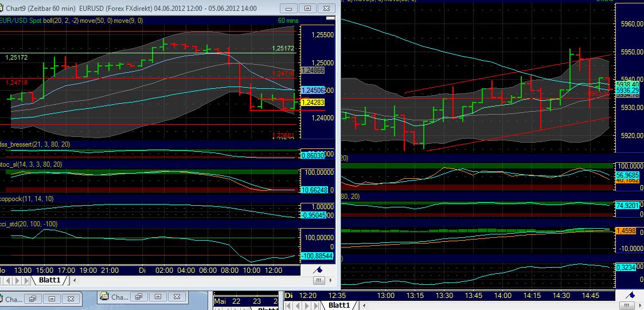Open Chart9 window system menu icon
The image size is (644, 310).
coord(3,8)
